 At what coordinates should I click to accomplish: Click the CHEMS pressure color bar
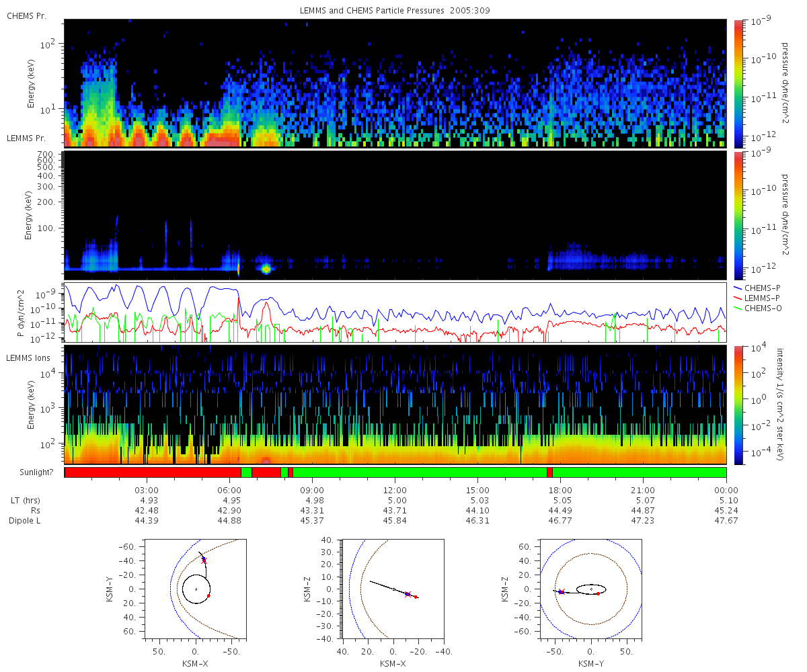738,83
